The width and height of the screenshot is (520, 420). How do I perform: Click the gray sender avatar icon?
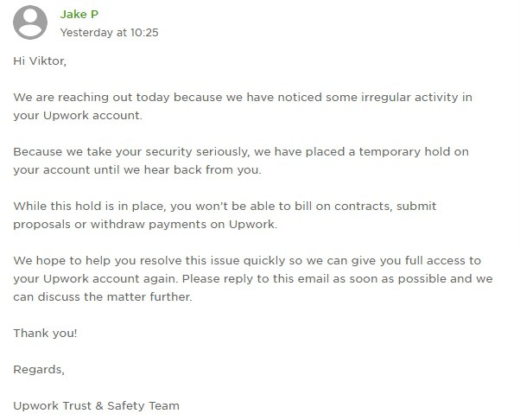(30, 22)
